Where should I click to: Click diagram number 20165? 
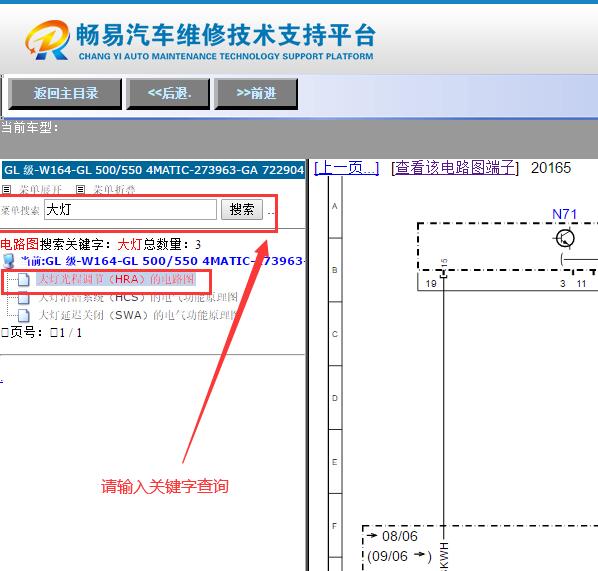pos(551,168)
